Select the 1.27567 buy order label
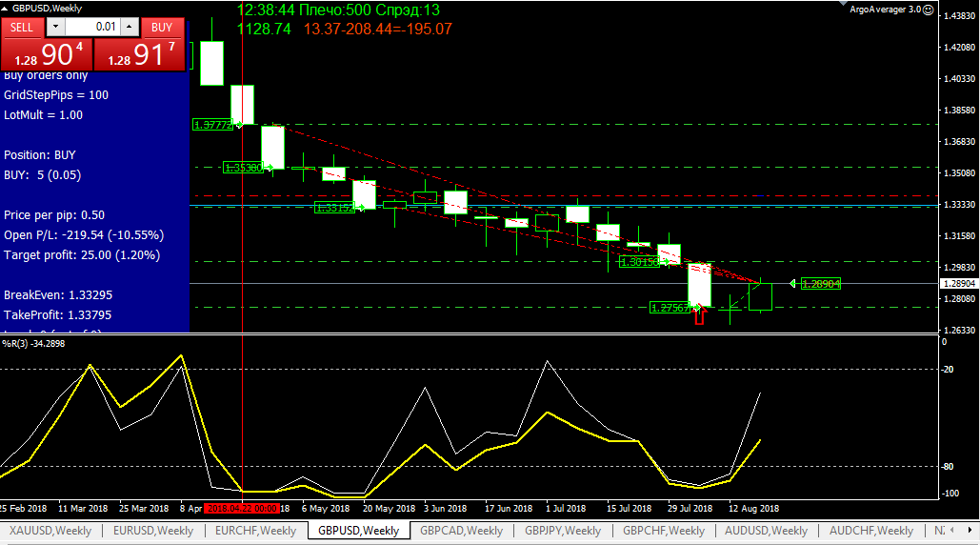Image resolution: width=980 pixels, height=545 pixels. (x=670, y=308)
